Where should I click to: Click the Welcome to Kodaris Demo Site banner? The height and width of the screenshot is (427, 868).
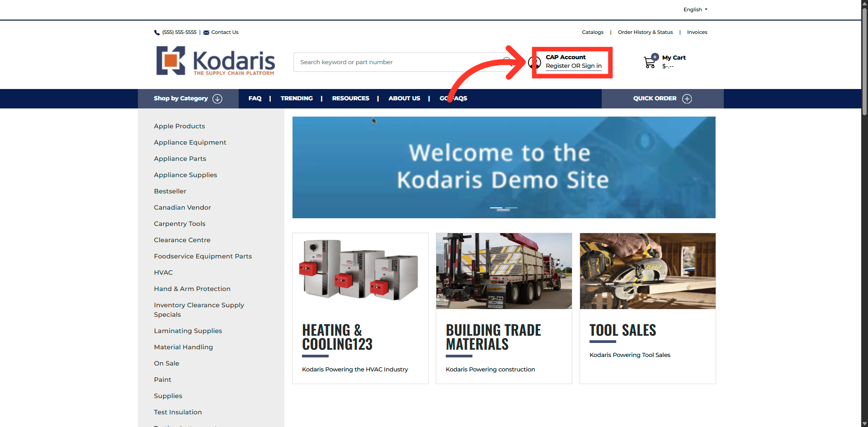pyautogui.click(x=504, y=167)
